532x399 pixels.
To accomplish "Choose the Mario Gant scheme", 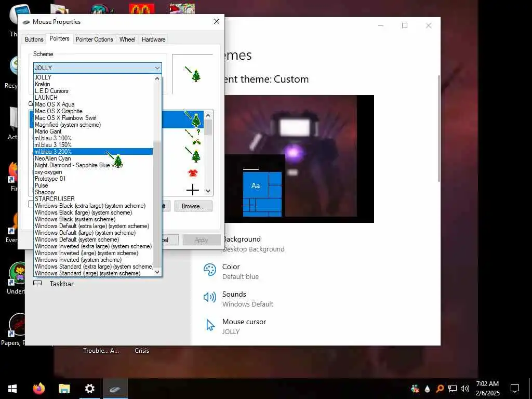I will click(x=94, y=131).
